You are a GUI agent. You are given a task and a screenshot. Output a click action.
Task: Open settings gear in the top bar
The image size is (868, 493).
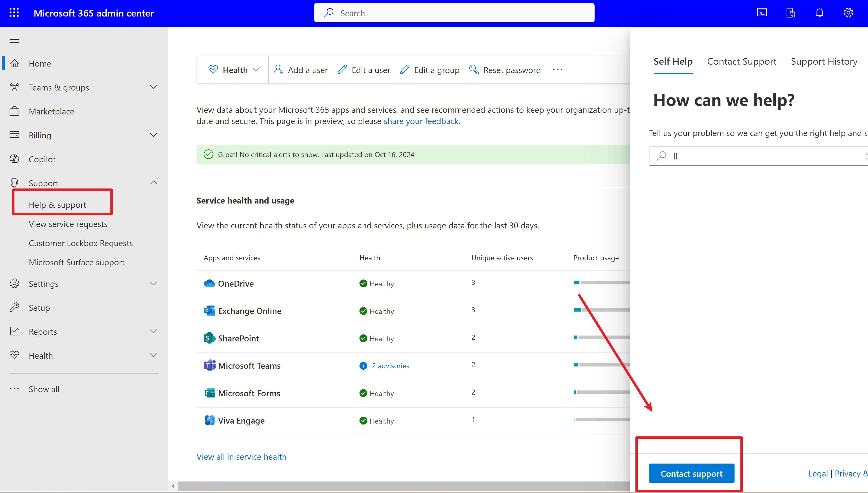coord(848,12)
